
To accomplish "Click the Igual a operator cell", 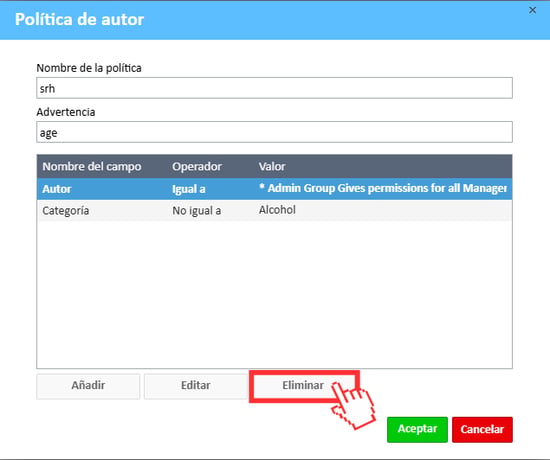I will tap(189, 189).
